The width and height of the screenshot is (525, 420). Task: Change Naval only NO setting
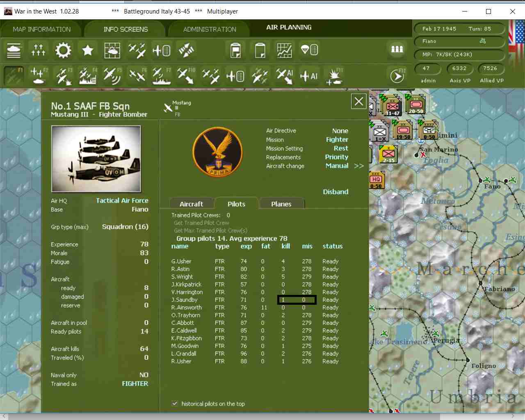tap(144, 375)
